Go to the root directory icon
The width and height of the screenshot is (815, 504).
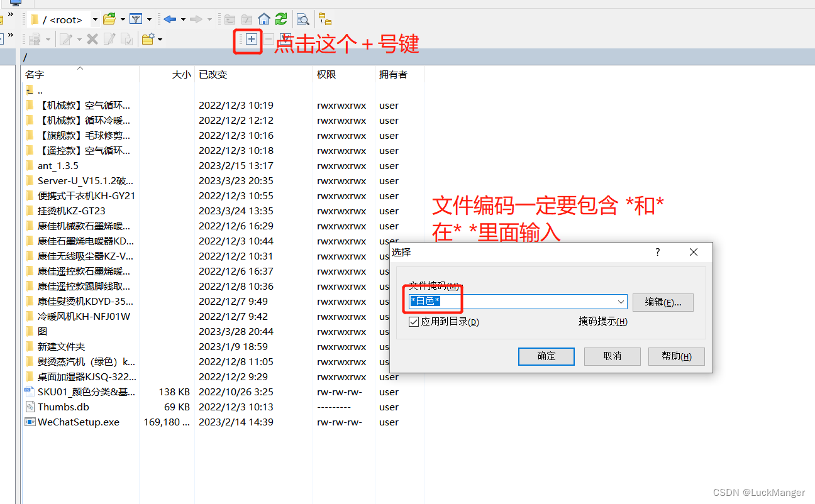point(247,19)
